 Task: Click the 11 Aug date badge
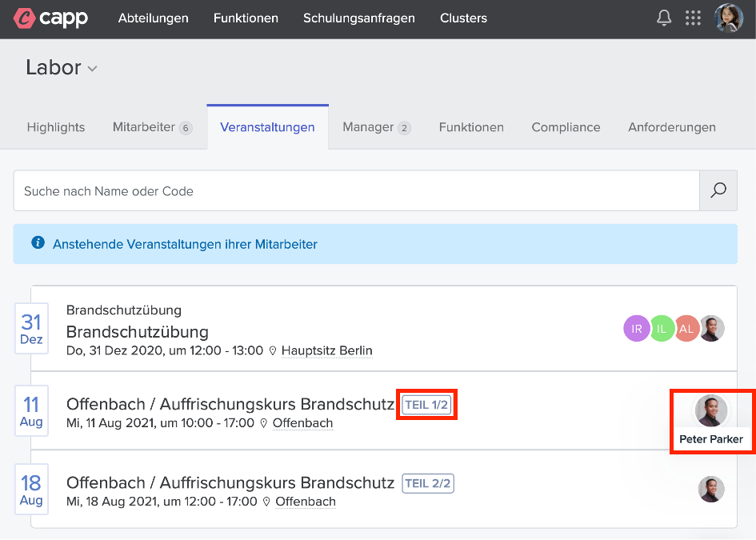31,410
